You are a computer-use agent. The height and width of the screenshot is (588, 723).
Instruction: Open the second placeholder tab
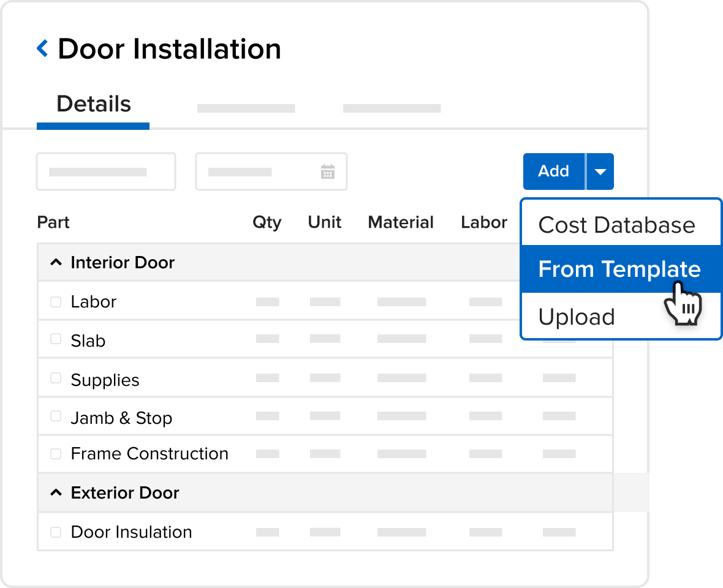[246, 108]
